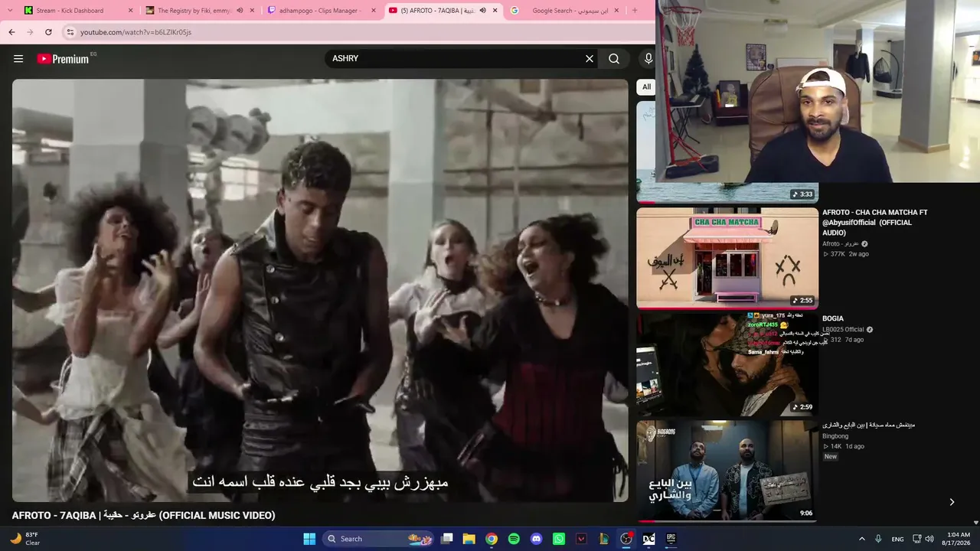Click the taskbar Search box
This screenshot has height=551, width=980.
click(380, 539)
